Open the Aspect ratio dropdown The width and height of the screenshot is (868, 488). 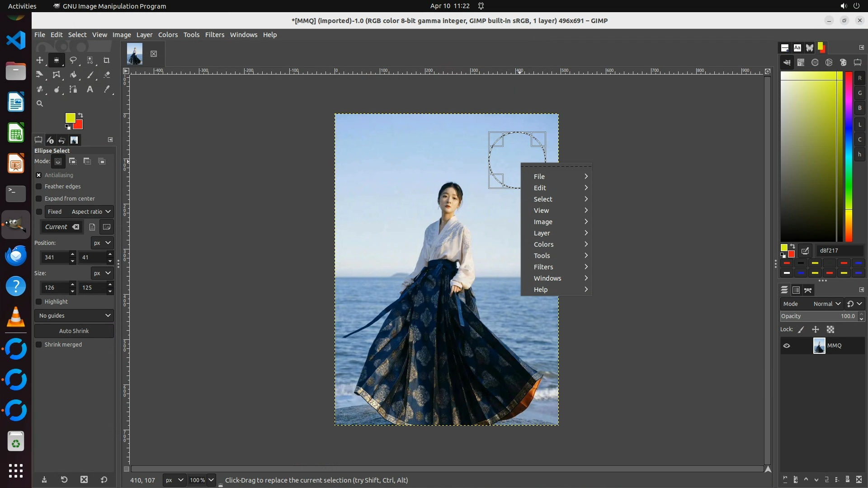pyautogui.click(x=91, y=212)
